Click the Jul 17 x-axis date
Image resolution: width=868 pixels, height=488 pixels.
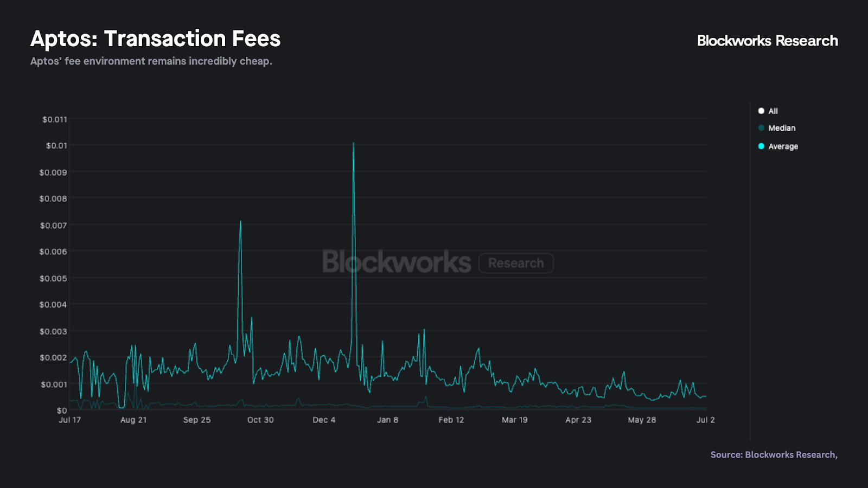pos(69,420)
